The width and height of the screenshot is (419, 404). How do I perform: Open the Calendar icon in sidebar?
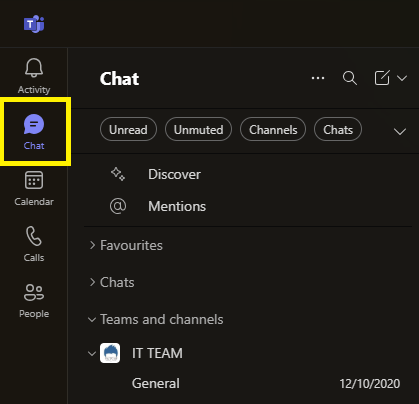click(34, 180)
